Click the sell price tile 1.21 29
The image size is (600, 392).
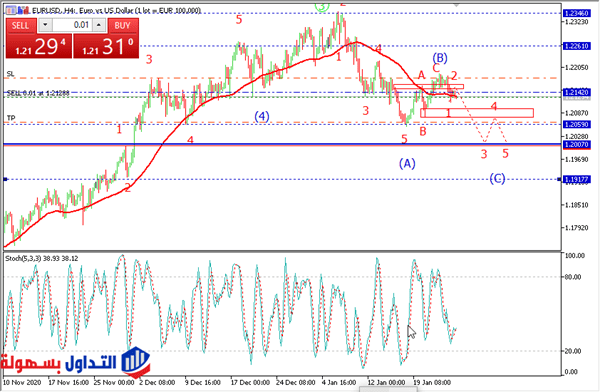(39, 46)
